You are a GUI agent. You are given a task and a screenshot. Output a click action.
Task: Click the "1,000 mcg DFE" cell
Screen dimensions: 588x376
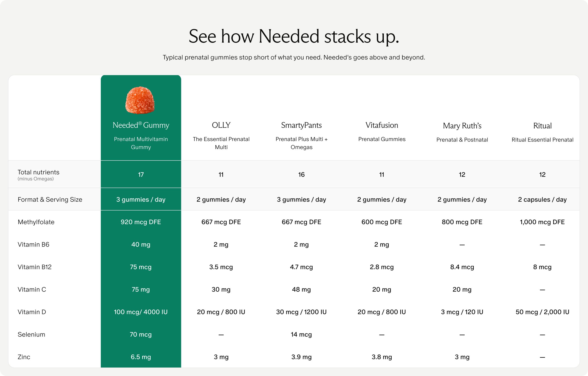542,222
